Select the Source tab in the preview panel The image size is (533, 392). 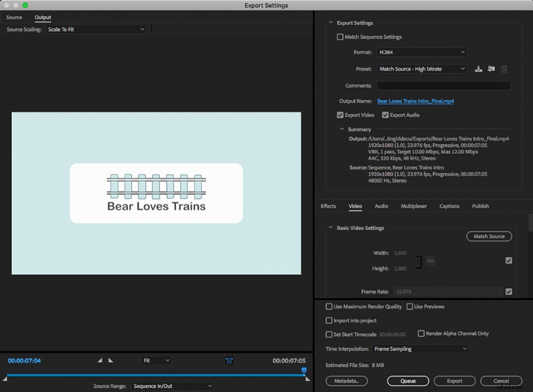tap(14, 17)
